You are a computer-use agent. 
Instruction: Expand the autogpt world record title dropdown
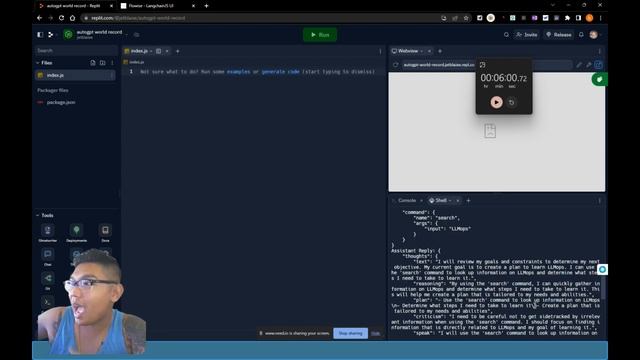click(127, 35)
